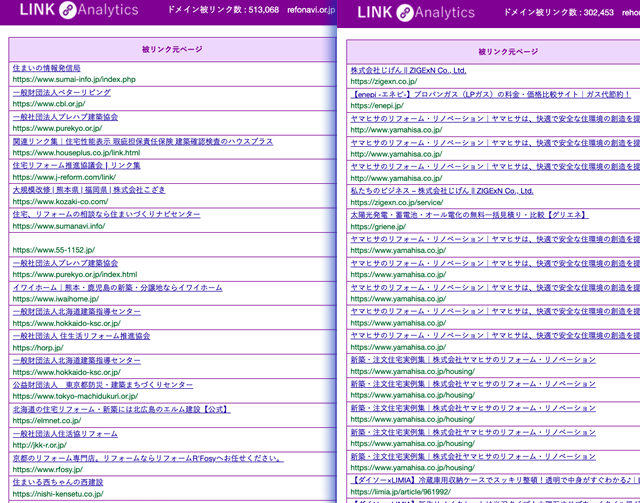Click the URL https://www.rfosy.jp/
This screenshot has height=503, width=640.
48,470
